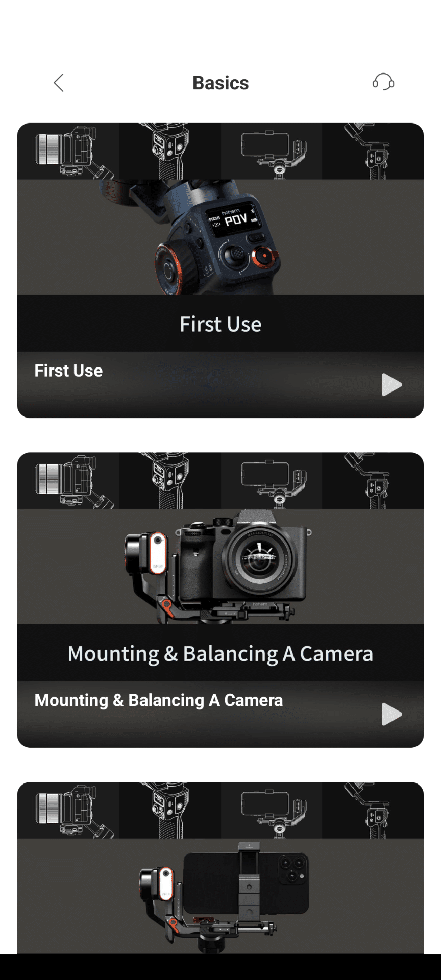
Task: Play the Mounting & Balancing A Camera video
Action: [x=391, y=714]
